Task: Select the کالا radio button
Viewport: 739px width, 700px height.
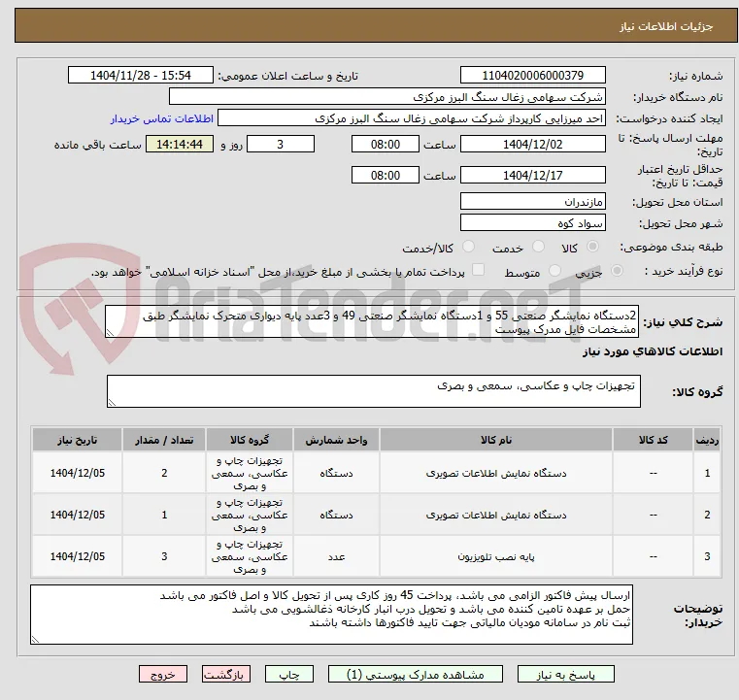Action: [x=592, y=247]
